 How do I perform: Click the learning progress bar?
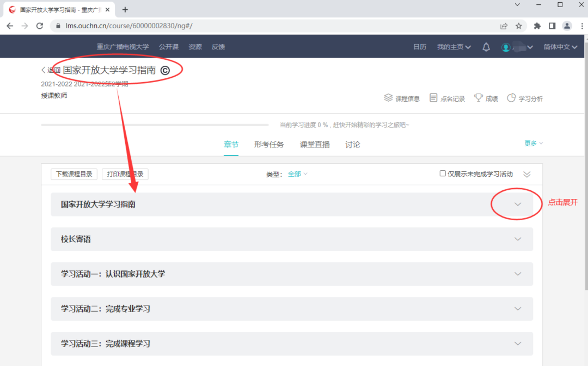pyautogui.click(x=155, y=125)
